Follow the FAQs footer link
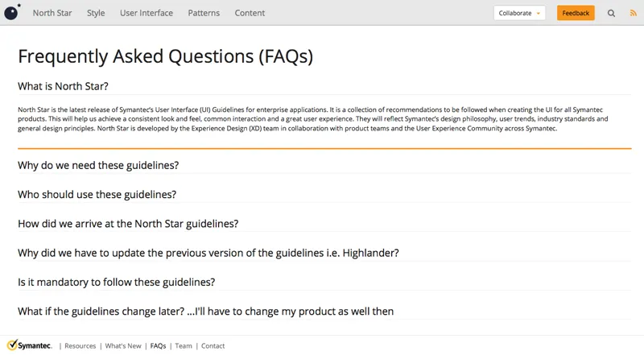Viewport: 644px width, 355px height. [158, 346]
